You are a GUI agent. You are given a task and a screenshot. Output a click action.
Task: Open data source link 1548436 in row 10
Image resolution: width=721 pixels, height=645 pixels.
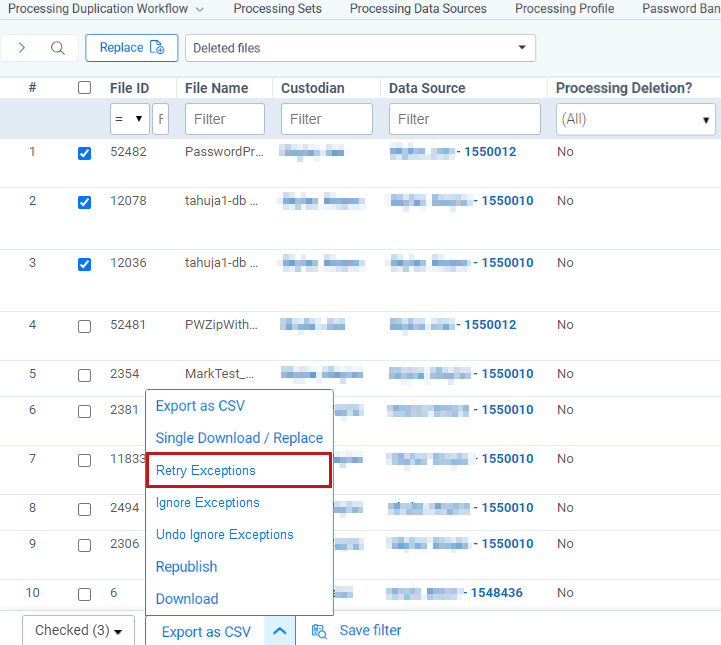click(497, 593)
